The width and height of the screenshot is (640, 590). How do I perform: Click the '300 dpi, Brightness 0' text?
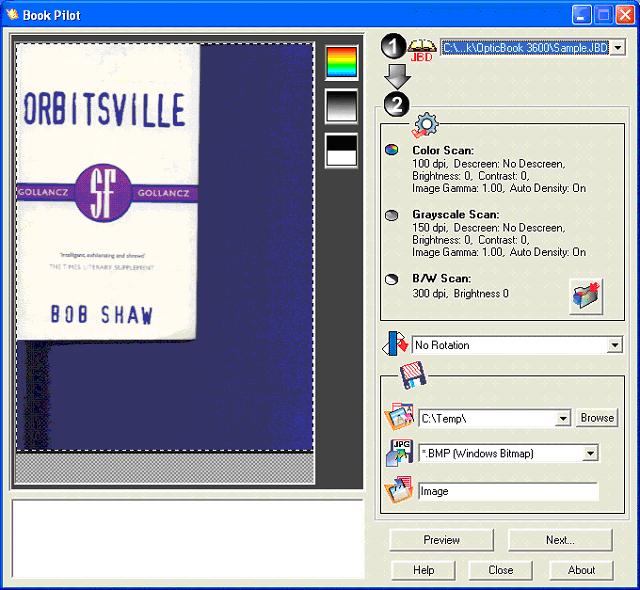click(x=460, y=293)
